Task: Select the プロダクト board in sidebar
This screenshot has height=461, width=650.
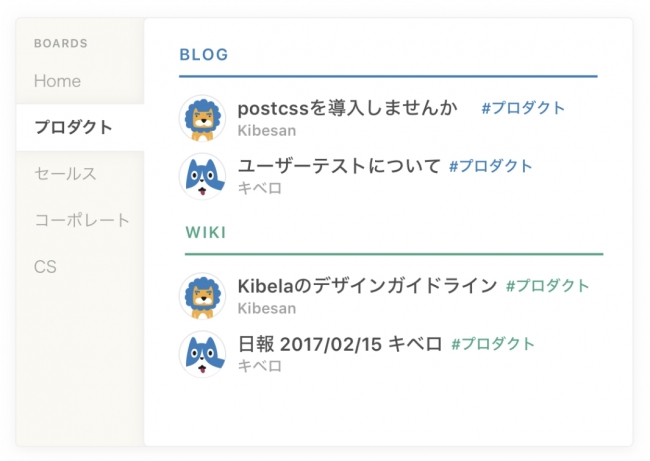Action: point(73,127)
